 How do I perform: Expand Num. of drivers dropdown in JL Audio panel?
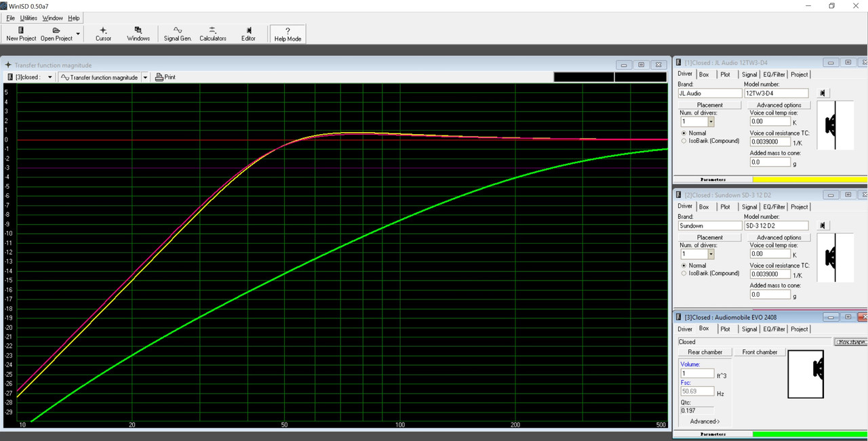(x=711, y=122)
